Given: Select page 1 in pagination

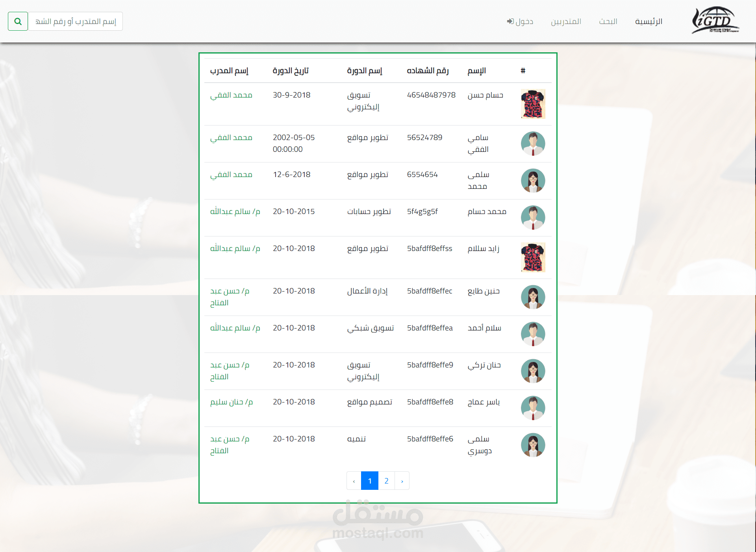Looking at the screenshot, I should [370, 481].
